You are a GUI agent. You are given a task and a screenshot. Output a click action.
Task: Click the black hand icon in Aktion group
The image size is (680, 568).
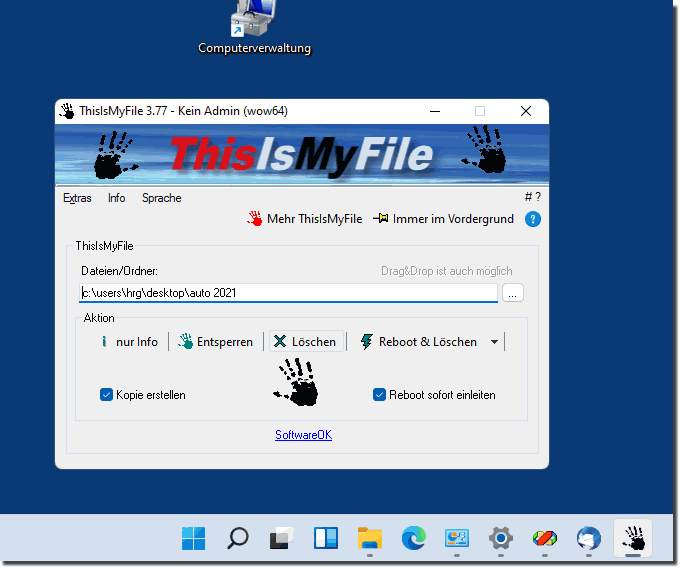pos(297,382)
